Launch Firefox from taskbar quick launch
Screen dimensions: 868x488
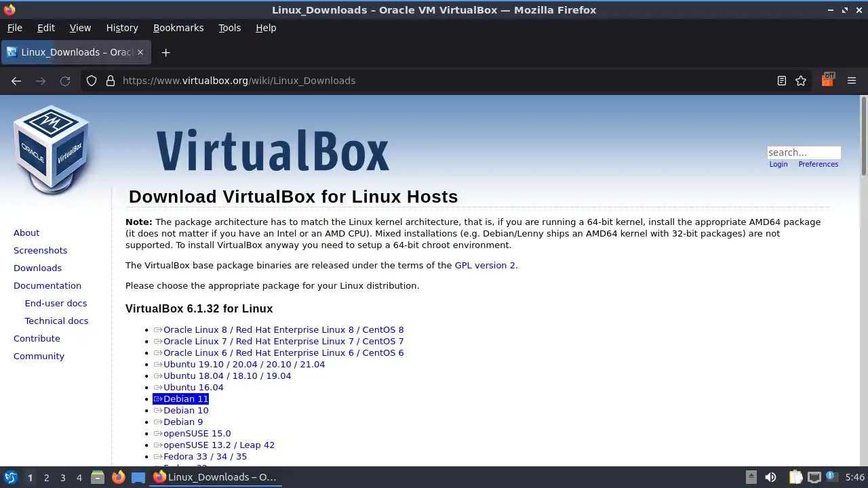[x=118, y=477]
